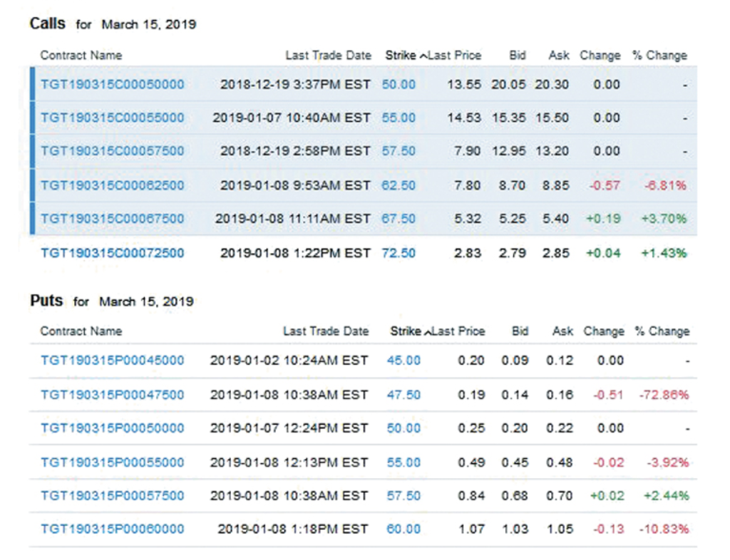Viewport: 730px width, 560px height.
Task: Click the -3.92% change value
Action: click(x=667, y=462)
